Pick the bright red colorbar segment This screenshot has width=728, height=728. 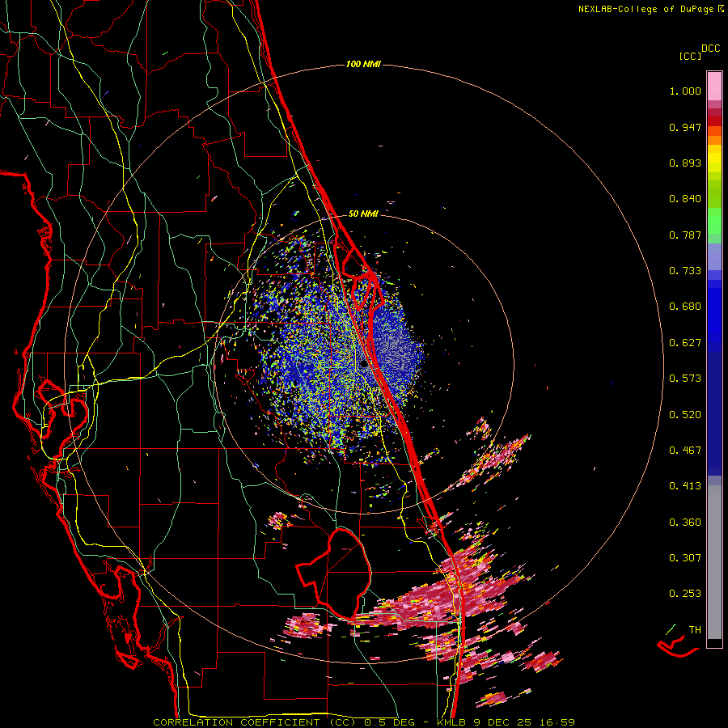coord(714,121)
